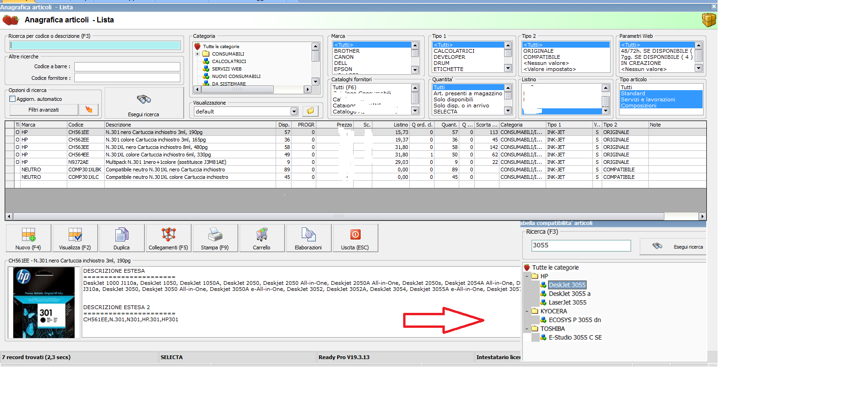Select CALCOLATRICI category
Viewport: 868px width, 410px height.
pos(229,61)
